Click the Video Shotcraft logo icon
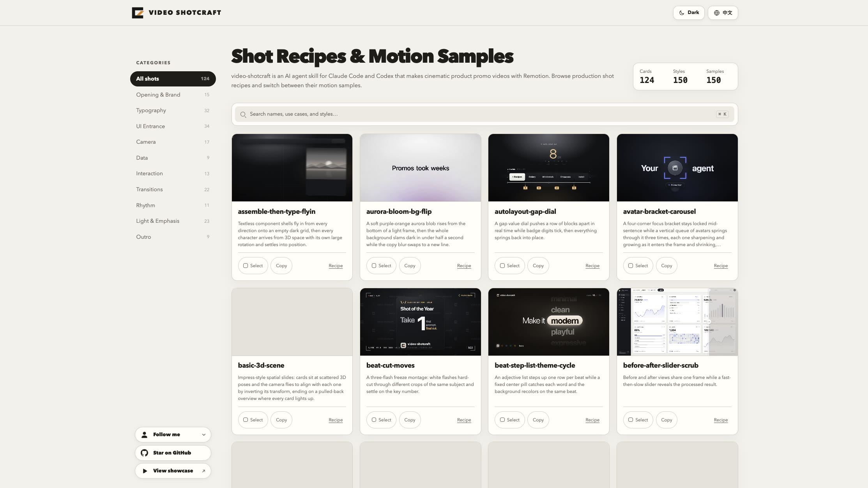Screen dimensions: 868x488 click(x=138, y=13)
